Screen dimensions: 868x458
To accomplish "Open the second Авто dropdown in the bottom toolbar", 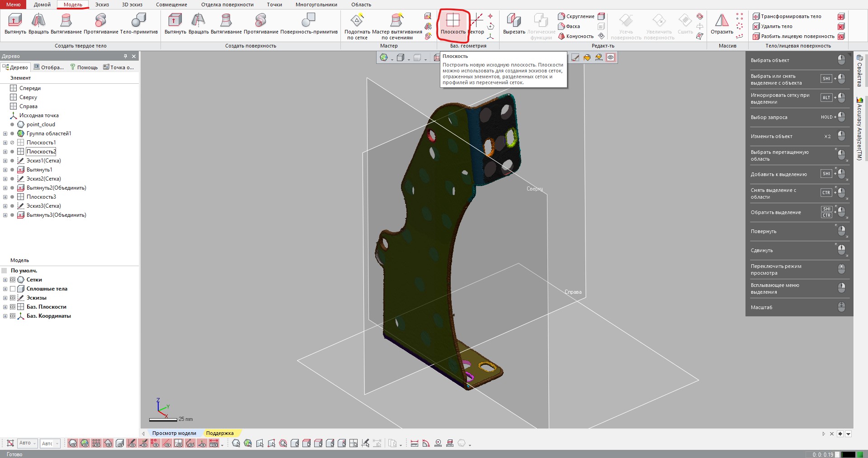I will (x=50, y=444).
